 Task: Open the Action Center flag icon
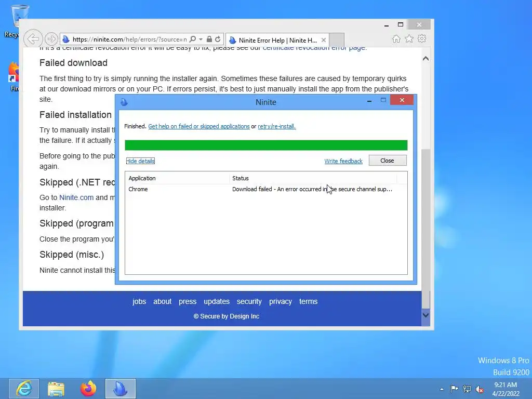pyautogui.click(x=454, y=389)
